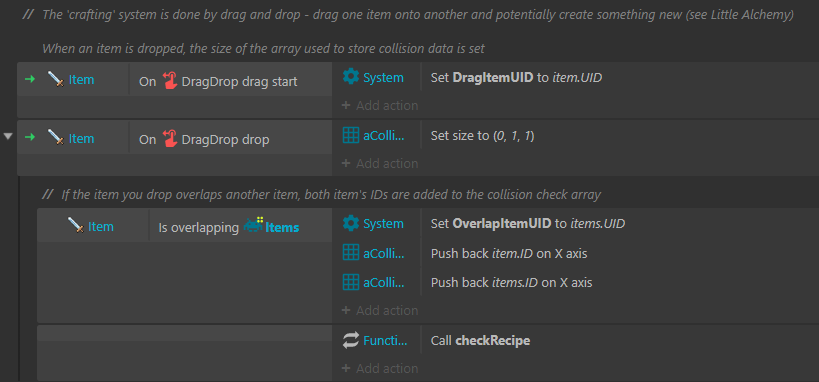Screen dimensions: 819x382
Task: Click the System gear icon for OverlapItemUID action
Action: [x=351, y=223]
